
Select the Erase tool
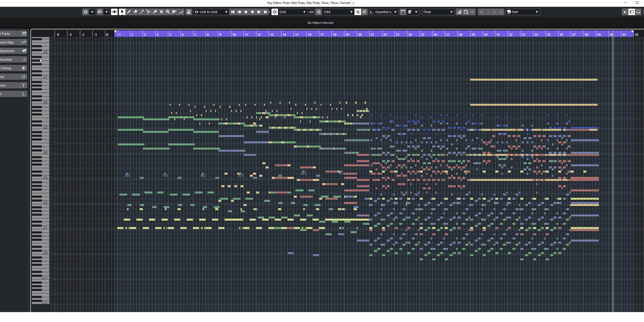click(x=135, y=12)
